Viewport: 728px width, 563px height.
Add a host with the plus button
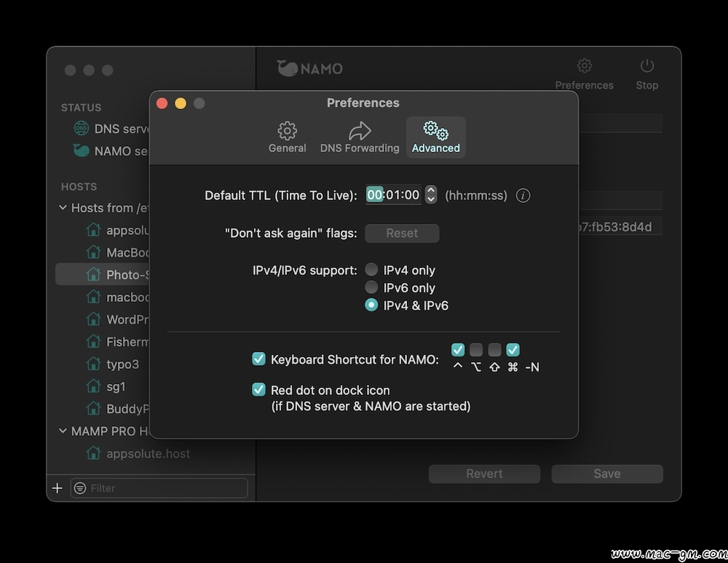58,488
